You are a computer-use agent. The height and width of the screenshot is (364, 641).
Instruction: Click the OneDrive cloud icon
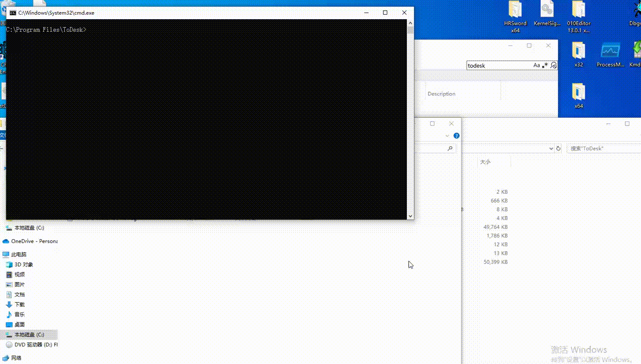click(6, 241)
